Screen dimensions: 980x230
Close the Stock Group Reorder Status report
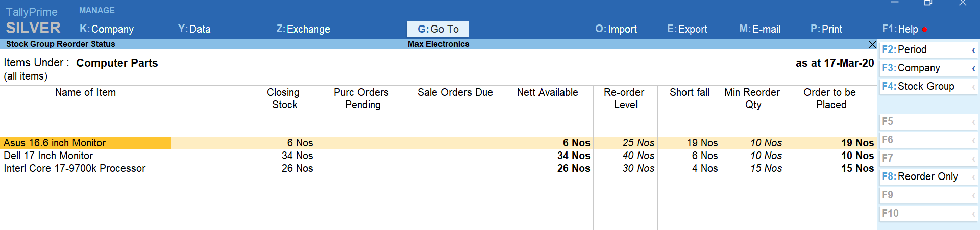click(x=872, y=45)
